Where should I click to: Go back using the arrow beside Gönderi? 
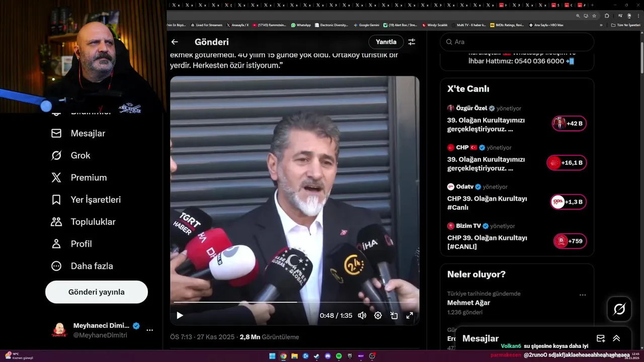(x=175, y=42)
